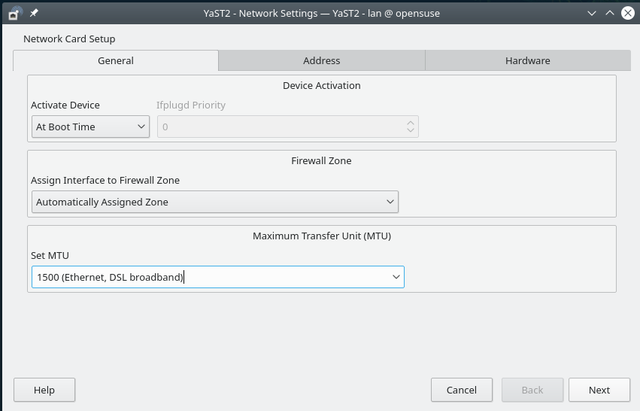
Task: Click the Cancel button
Action: click(x=462, y=390)
